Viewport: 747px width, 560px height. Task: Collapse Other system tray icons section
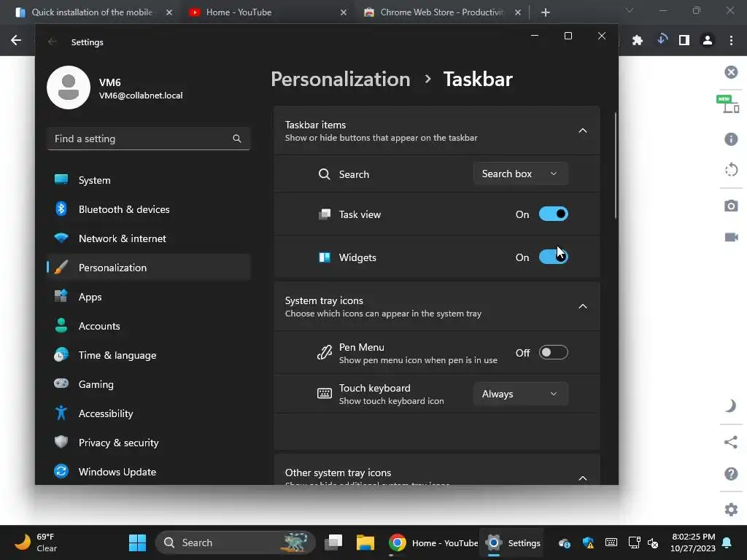tap(582, 478)
